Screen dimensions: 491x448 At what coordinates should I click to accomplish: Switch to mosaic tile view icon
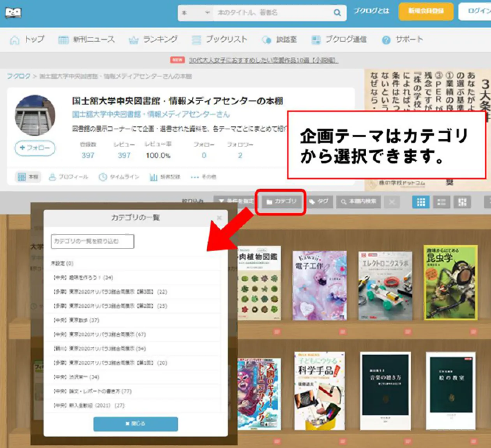click(462, 202)
